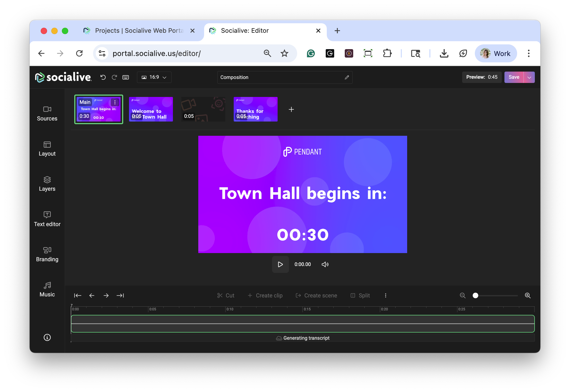Adjust the timeline zoom slider

(475, 295)
